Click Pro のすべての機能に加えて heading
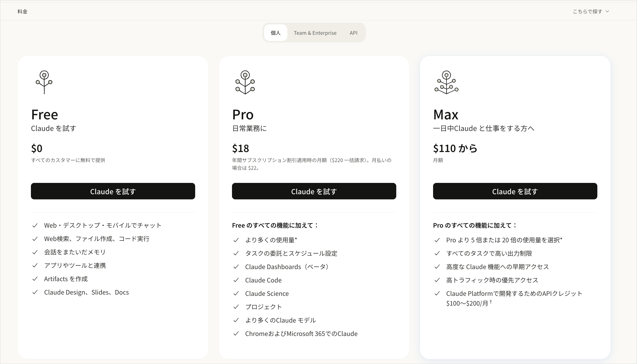The image size is (637, 364). tap(475, 225)
